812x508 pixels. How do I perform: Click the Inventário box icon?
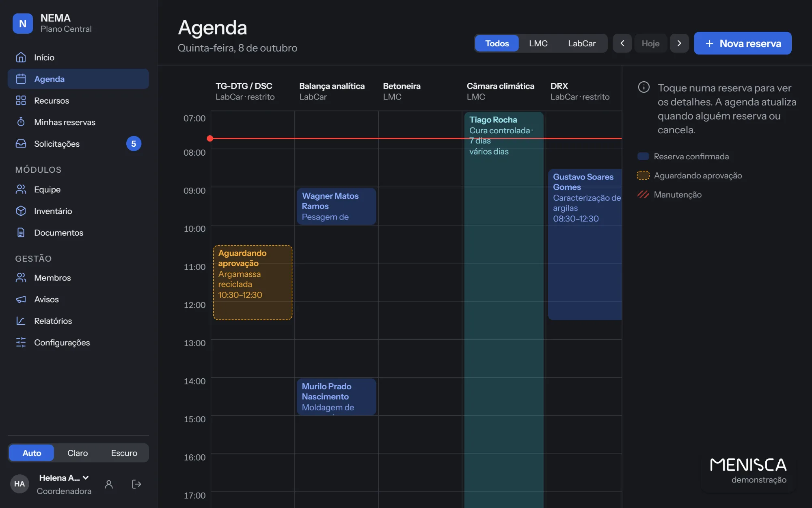point(21,211)
